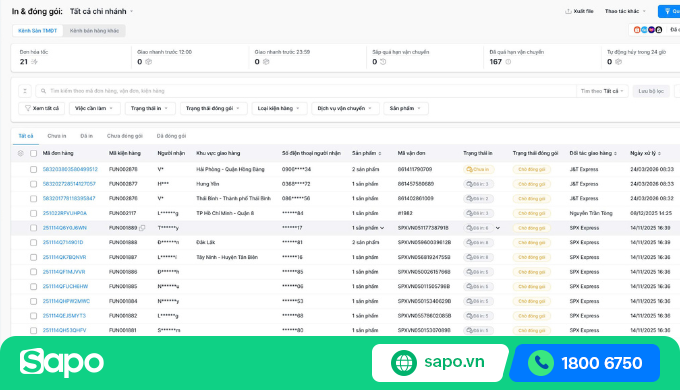
Task: Tick checkbox for package FUN001888
Action: click(x=33, y=243)
